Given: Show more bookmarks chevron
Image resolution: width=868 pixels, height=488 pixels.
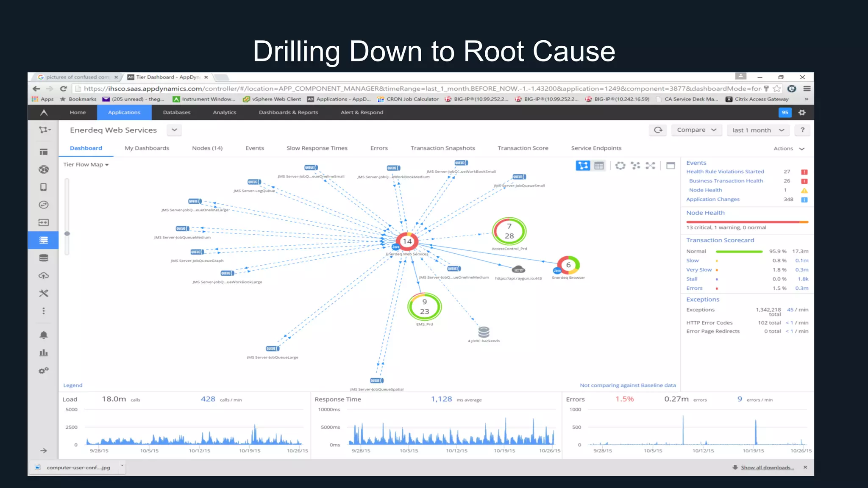Looking at the screenshot, I should [806, 99].
